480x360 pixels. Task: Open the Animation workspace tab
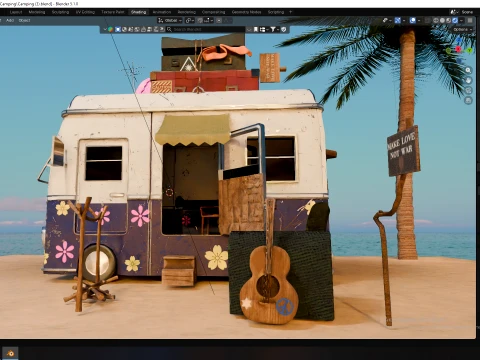(162, 12)
